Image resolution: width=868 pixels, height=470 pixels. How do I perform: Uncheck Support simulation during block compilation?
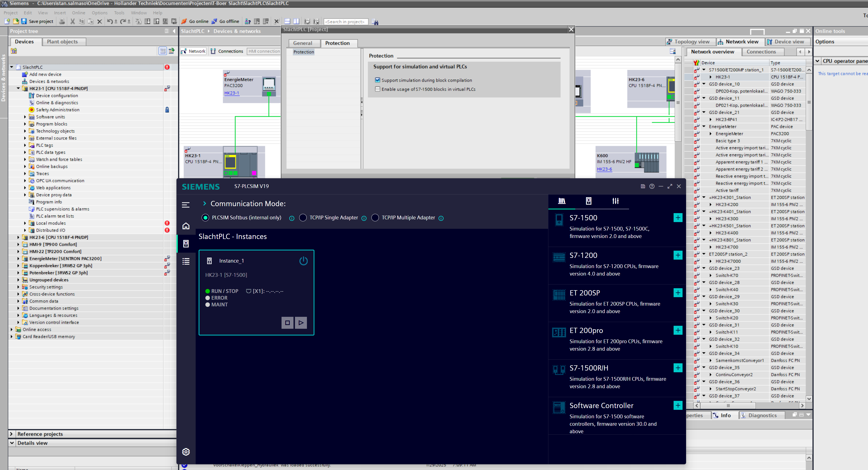point(377,80)
